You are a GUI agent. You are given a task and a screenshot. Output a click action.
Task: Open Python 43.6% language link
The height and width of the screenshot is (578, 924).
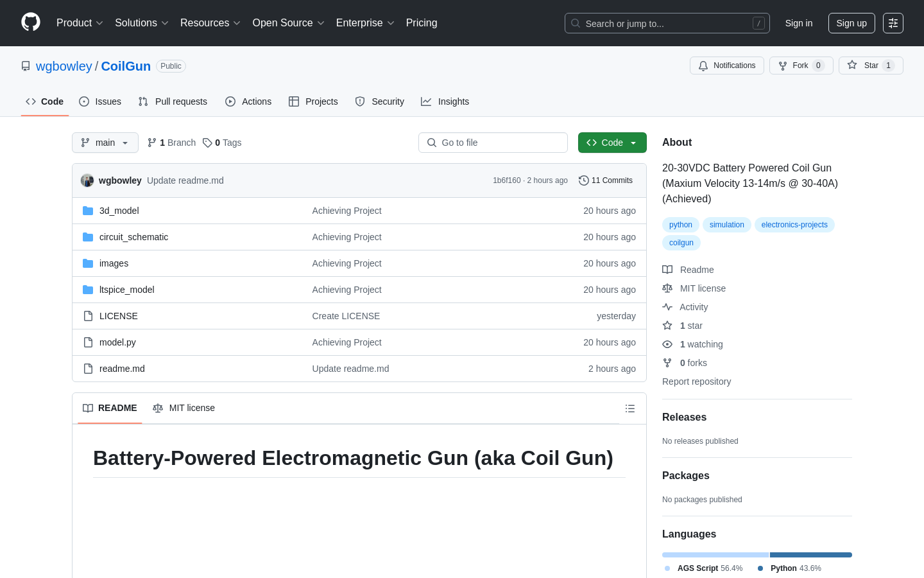pyautogui.click(x=789, y=568)
